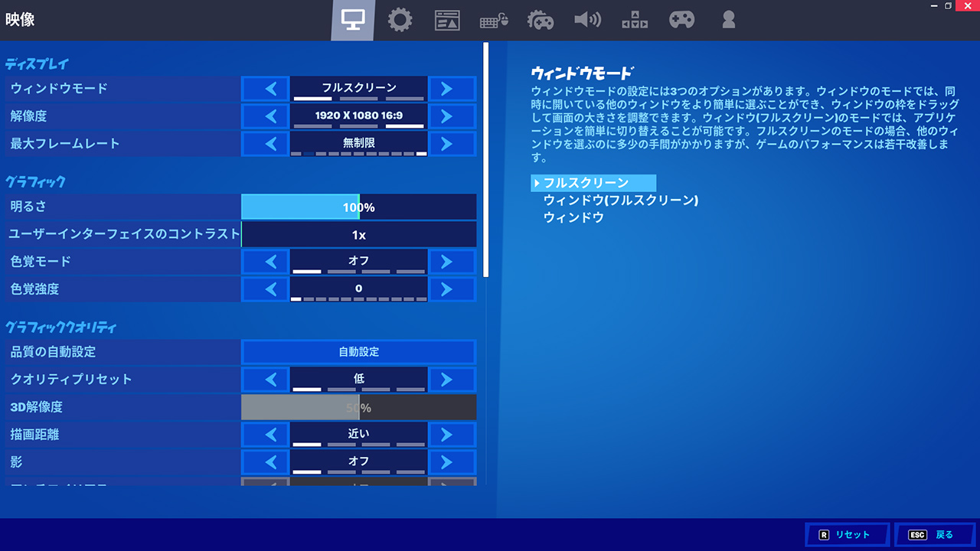Open the gamepad controller settings tab
The image size is (980, 551).
pos(681,21)
